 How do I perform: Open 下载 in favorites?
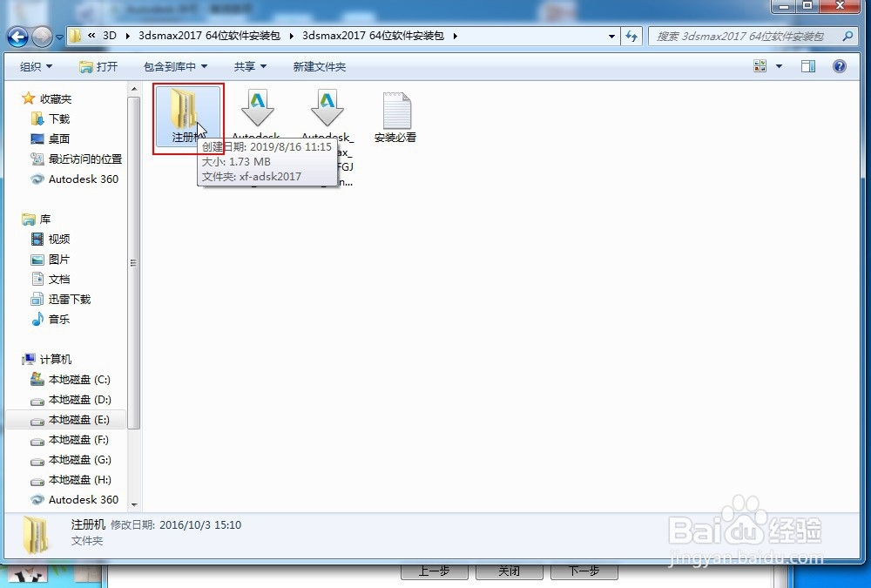(x=59, y=119)
